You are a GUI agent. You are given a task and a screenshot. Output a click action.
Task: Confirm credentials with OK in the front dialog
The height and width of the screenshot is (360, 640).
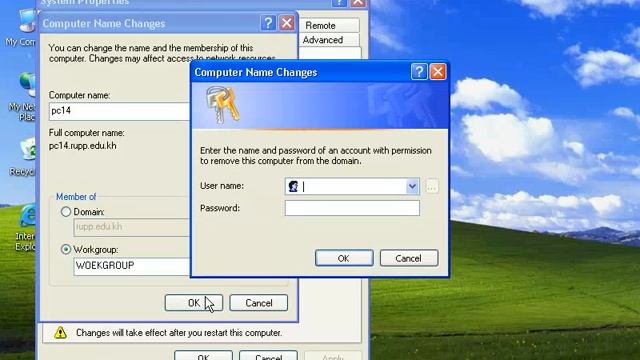point(344,258)
